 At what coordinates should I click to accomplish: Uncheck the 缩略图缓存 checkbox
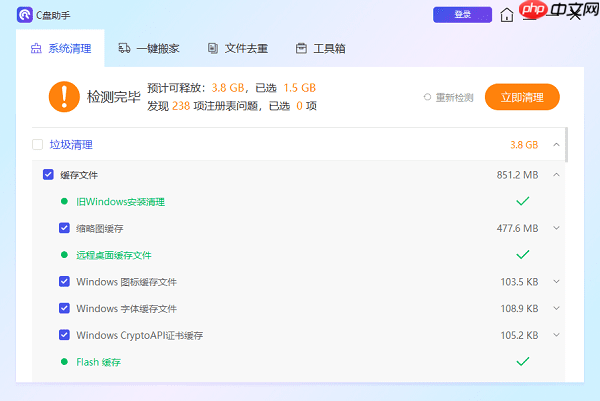(x=64, y=228)
